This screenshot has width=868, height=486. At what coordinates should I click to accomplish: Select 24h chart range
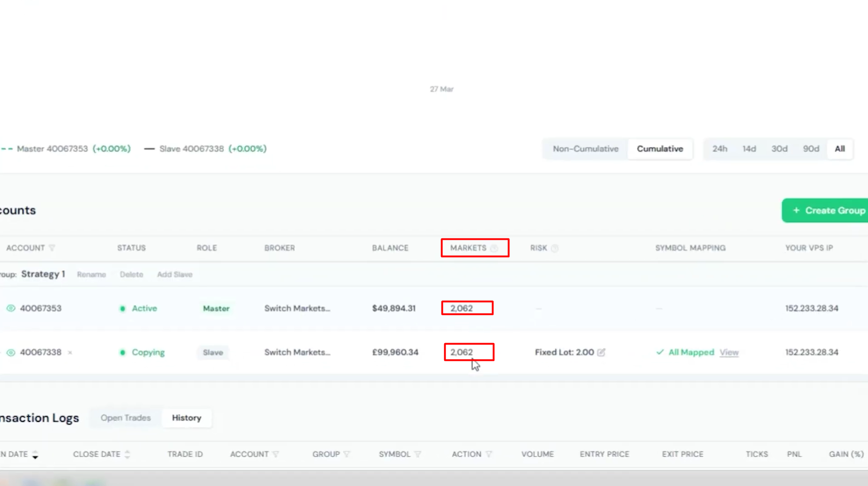tap(720, 149)
